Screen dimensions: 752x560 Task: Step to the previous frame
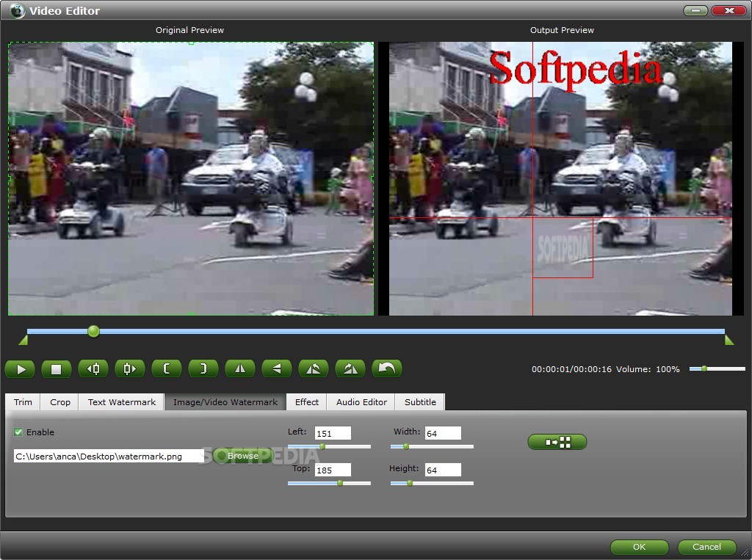click(93, 368)
